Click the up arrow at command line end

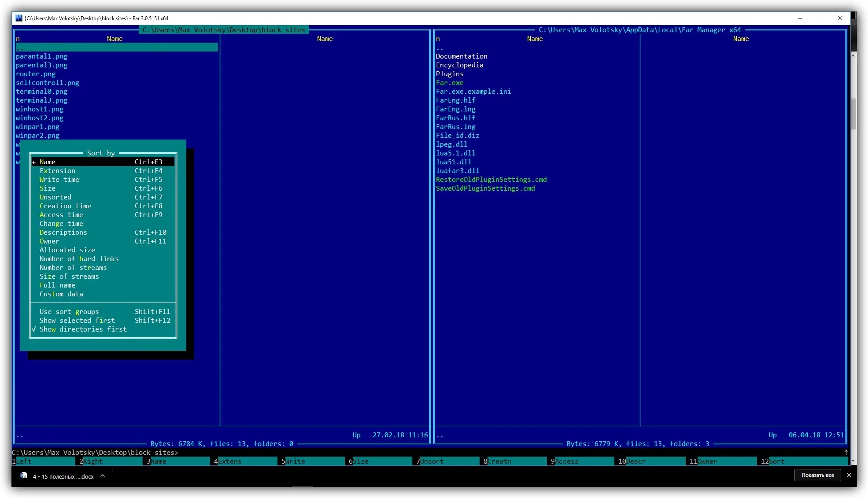846,452
